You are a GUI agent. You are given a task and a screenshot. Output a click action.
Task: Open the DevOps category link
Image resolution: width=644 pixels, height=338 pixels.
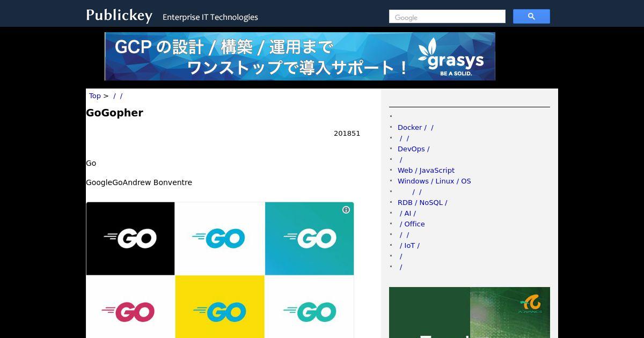tap(413, 149)
